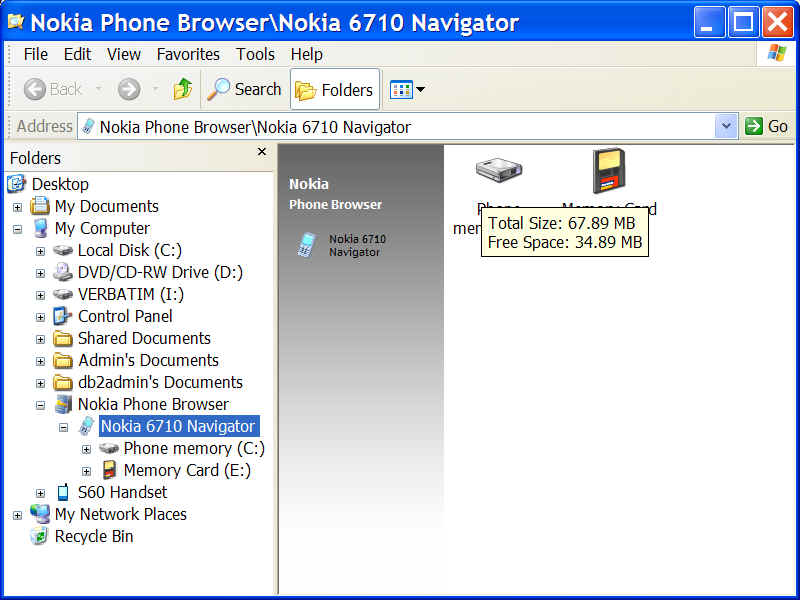Click the Back navigation button
Image resolution: width=800 pixels, height=600 pixels.
[53, 90]
